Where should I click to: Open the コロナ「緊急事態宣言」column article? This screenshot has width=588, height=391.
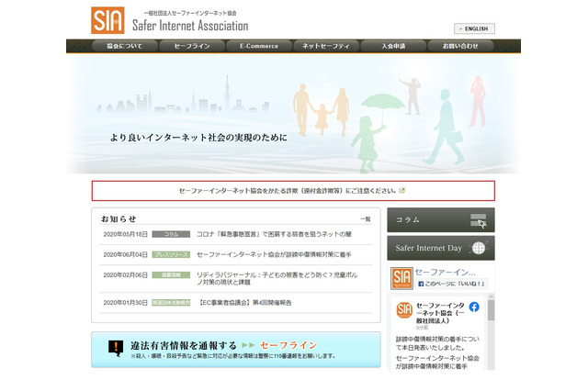274,234
